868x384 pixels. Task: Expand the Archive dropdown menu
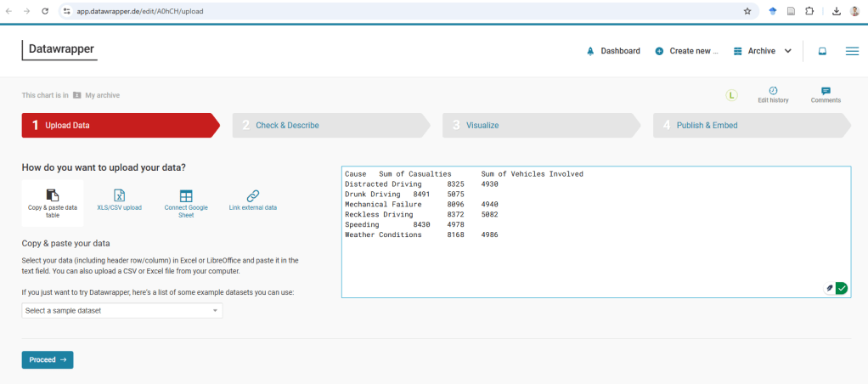(x=762, y=51)
